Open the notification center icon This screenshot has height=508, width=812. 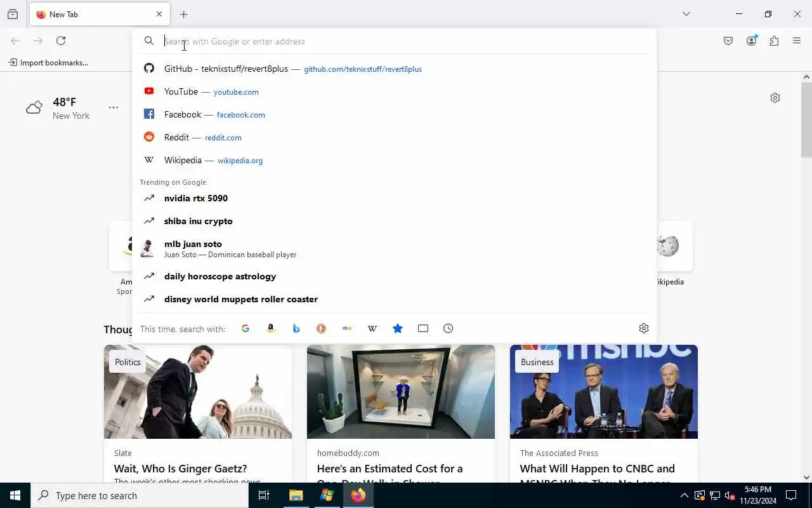click(x=791, y=495)
